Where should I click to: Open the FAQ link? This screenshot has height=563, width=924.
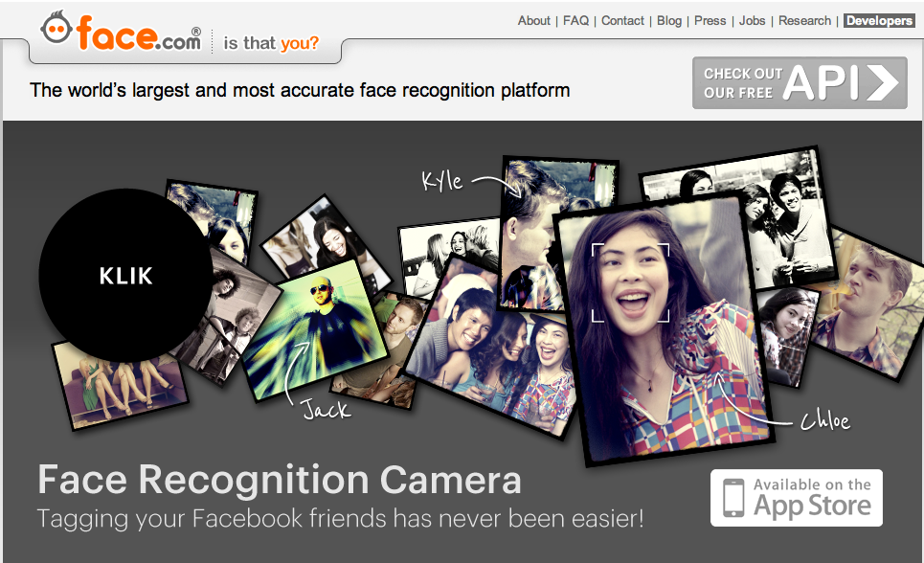coord(575,20)
